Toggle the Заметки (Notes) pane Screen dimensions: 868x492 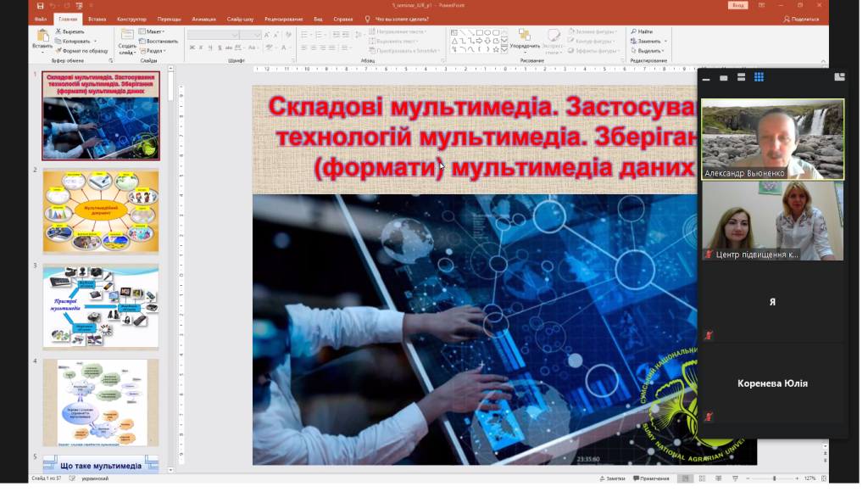coord(612,478)
